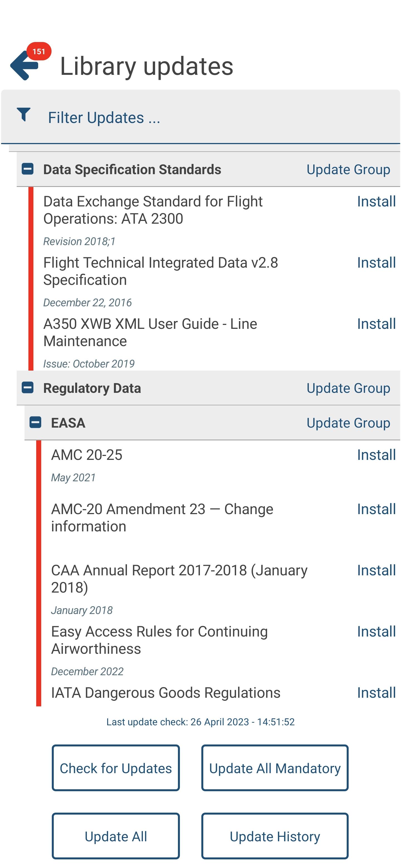Update Group for Data Specification Standards
This screenshot has width=401, height=868.
[x=348, y=169]
